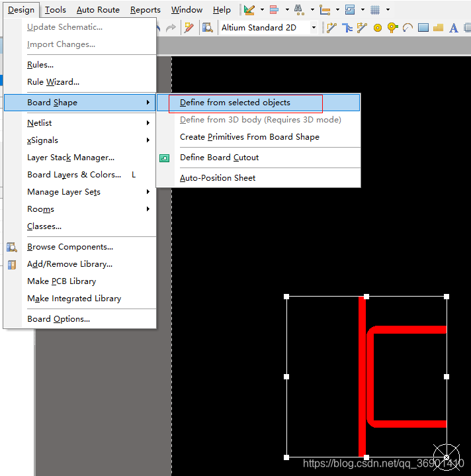Screen dimensions: 471x476
Task: Click the Place Fill rectangle icon
Action: 423,28
